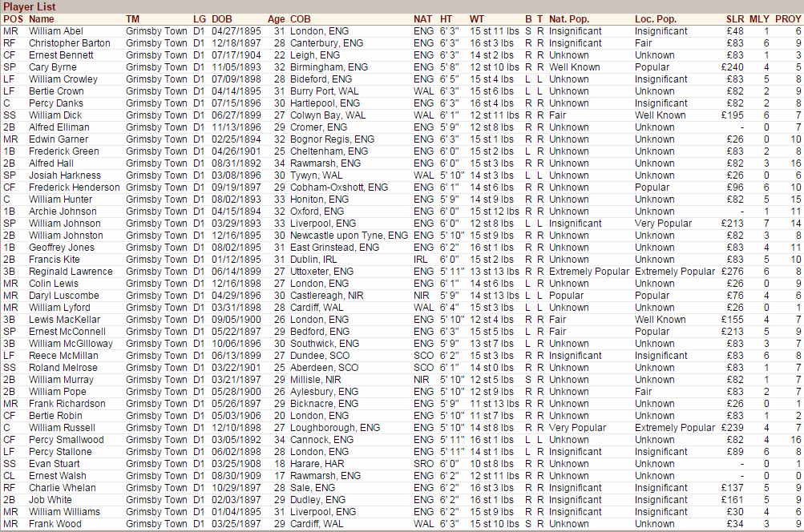
Task: Open player Archie Johnson
Action: tap(63, 212)
